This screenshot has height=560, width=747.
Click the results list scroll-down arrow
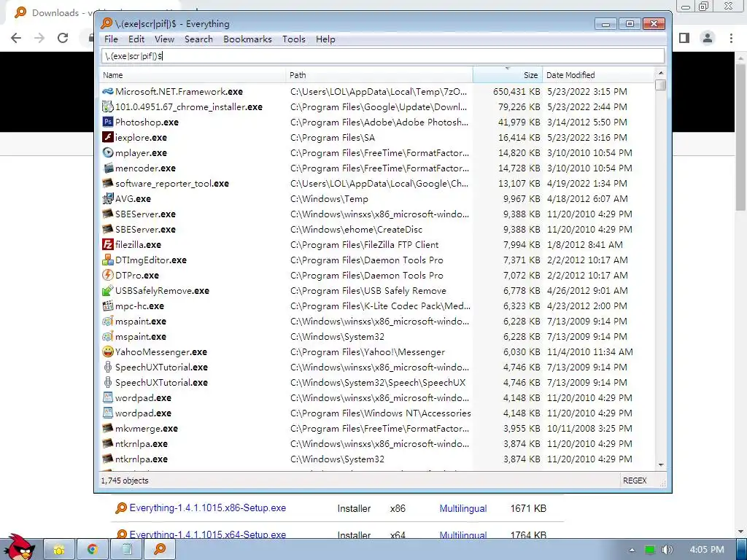click(x=660, y=464)
